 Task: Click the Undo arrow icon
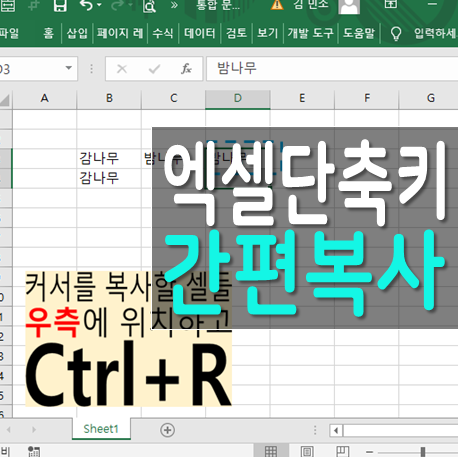[x=86, y=5]
